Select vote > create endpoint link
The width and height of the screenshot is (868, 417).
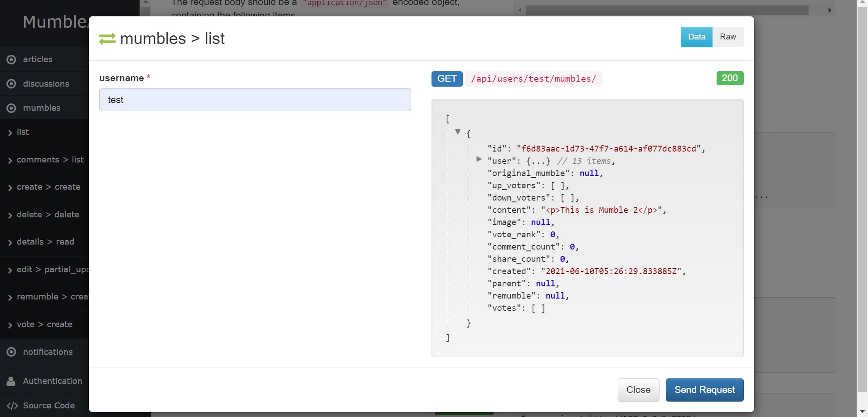point(44,324)
